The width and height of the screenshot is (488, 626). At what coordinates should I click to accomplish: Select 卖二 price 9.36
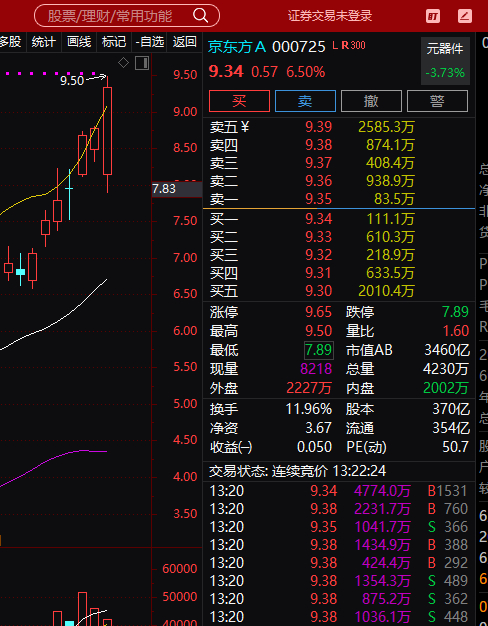click(x=319, y=181)
